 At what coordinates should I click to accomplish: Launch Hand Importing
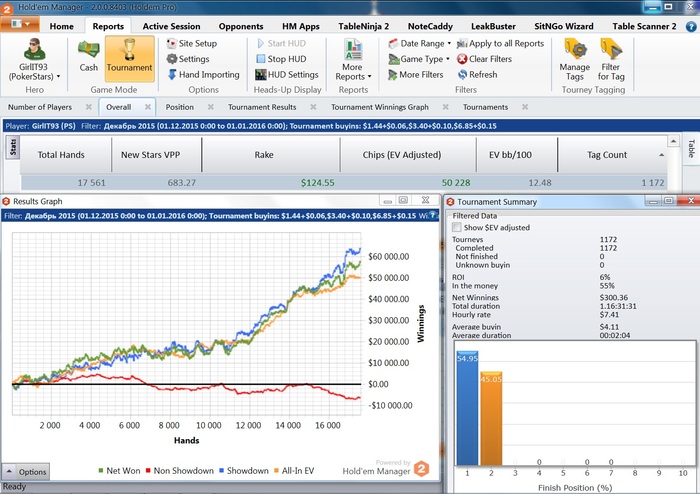(204, 75)
